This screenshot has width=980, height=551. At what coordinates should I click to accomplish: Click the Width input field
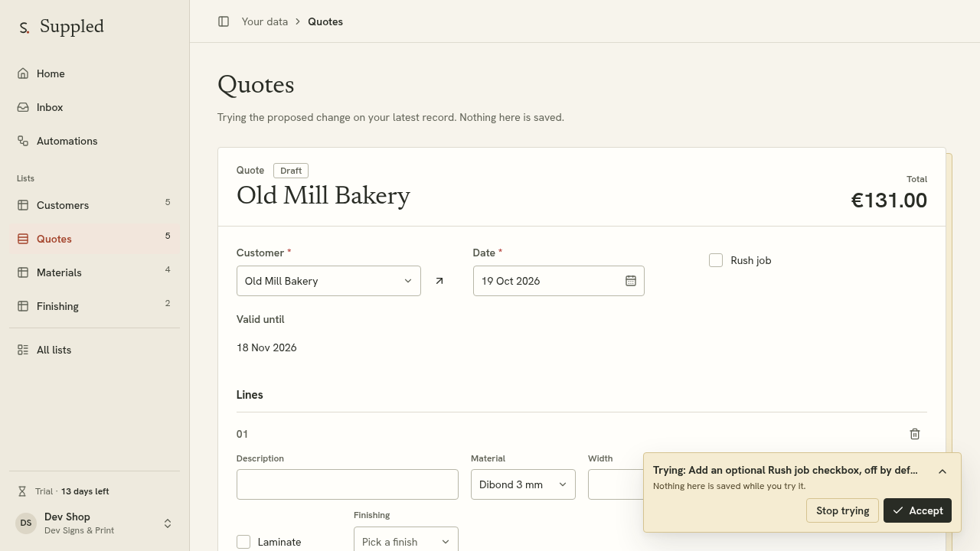click(x=616, y=484)
